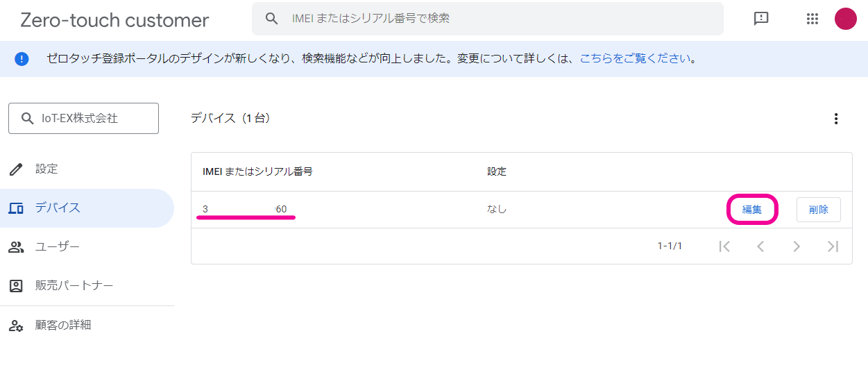Go to the first page of results

pyautogui.click(x=724, y=246)
